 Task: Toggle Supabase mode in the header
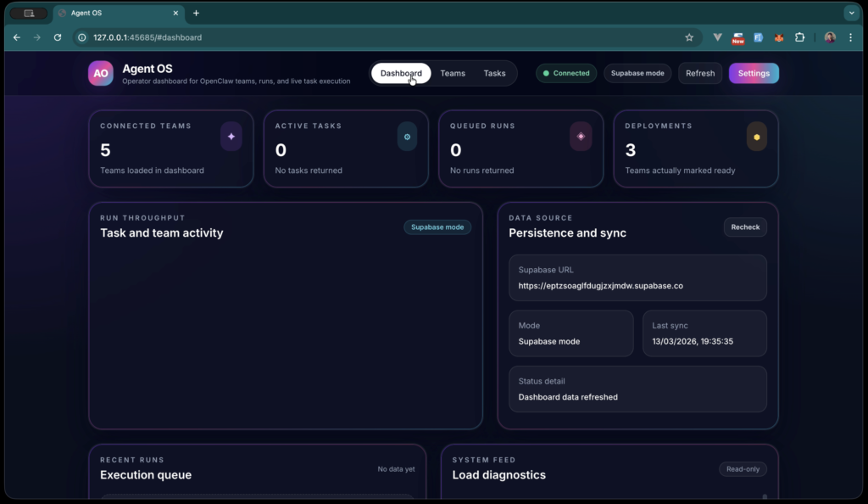click(x=637, y=73)
